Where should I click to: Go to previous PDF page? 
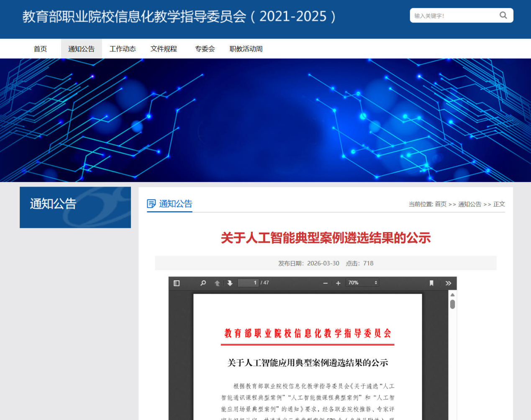pyautogui.click(x=217, y=283)
